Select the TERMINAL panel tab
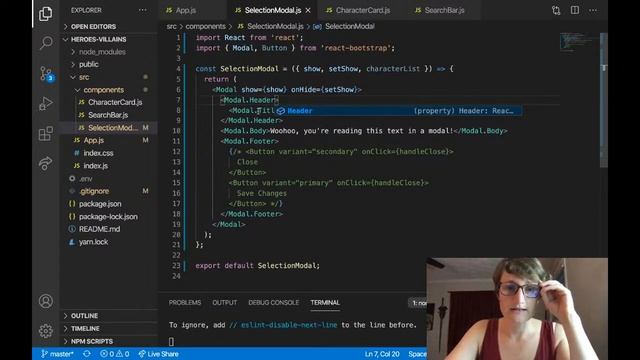640x360 pixels. (x=325, y=302)
